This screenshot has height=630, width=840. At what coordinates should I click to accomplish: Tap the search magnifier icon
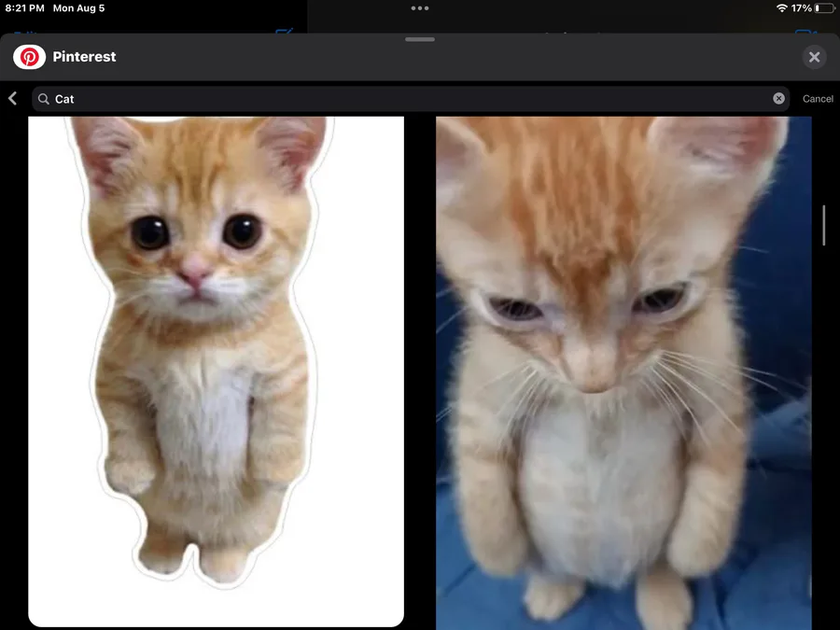tap(44, 99)
